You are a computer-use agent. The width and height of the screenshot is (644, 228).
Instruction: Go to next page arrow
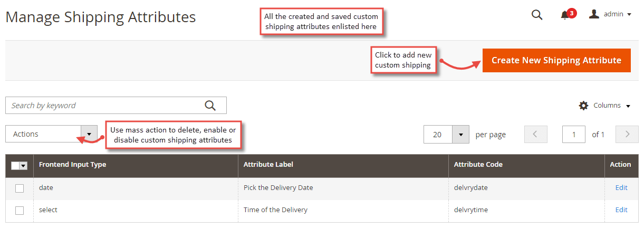[x=627, y=134]
